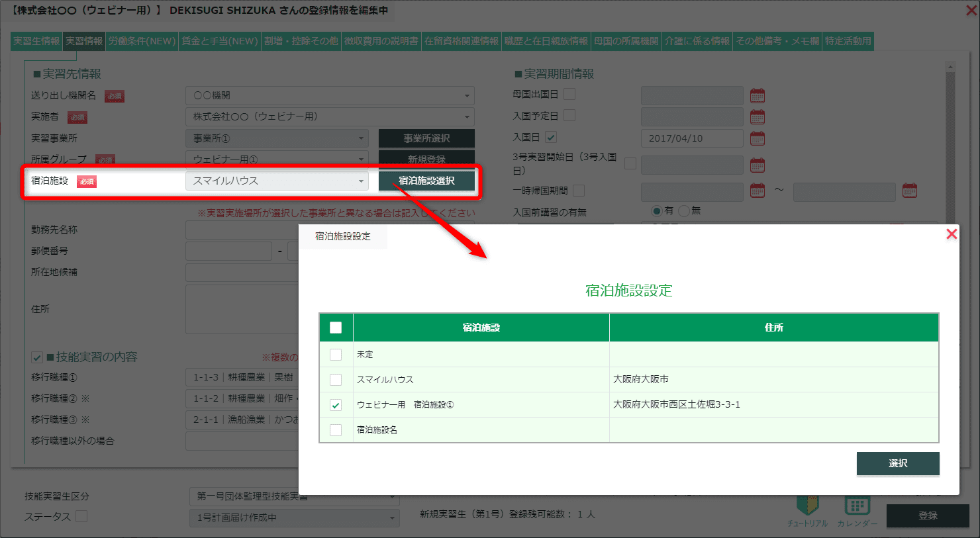Toggle the select-all checkbox in table header
The height and width of the screenshot is (538, 980).
[x=336, y=328]
